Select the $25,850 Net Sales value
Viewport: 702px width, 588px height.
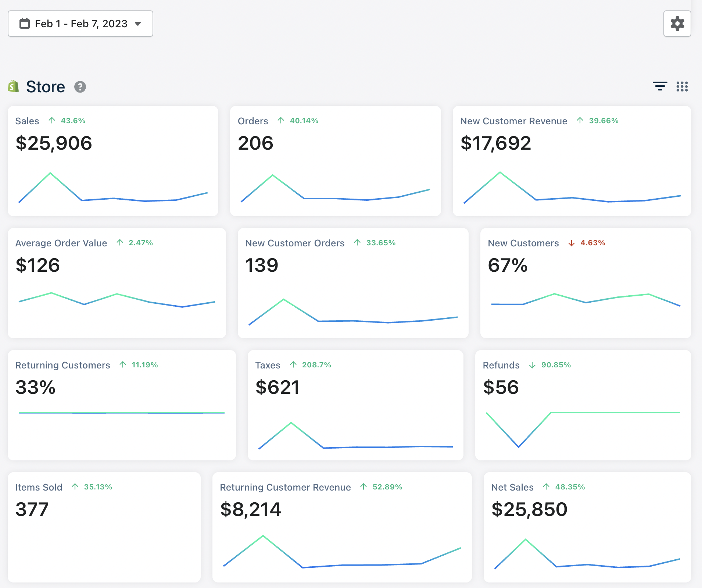[x=529, y=509]
